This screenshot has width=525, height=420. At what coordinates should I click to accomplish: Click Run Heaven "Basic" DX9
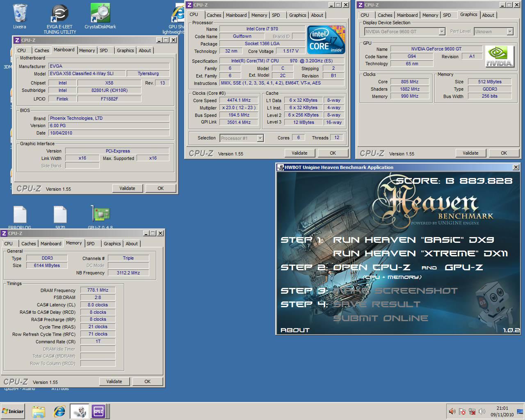[x=413, y=240]
